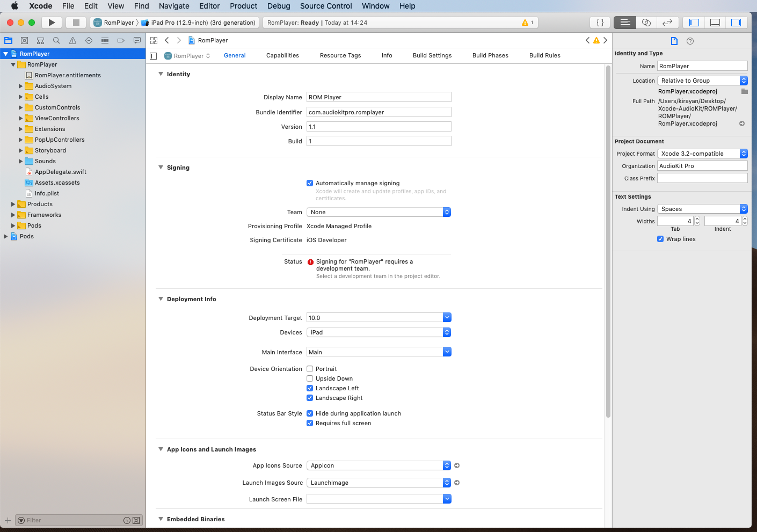This screenshot has height=532, width=757.
Task: Switch to the Assistant editor
Action: 646,23
